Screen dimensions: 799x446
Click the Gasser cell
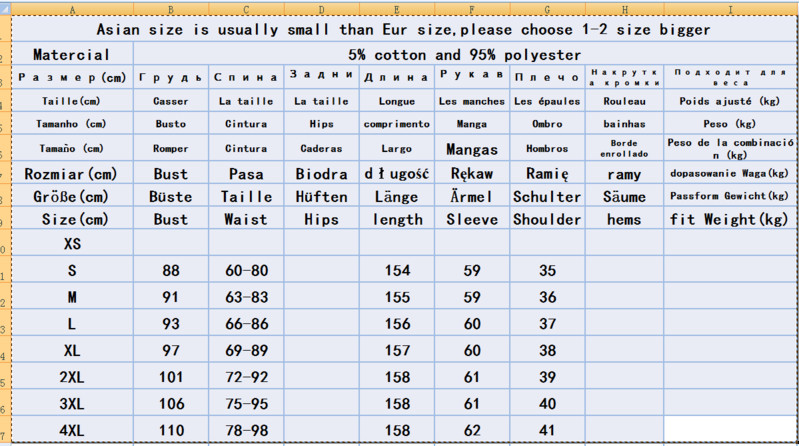[x=171, y=101]
